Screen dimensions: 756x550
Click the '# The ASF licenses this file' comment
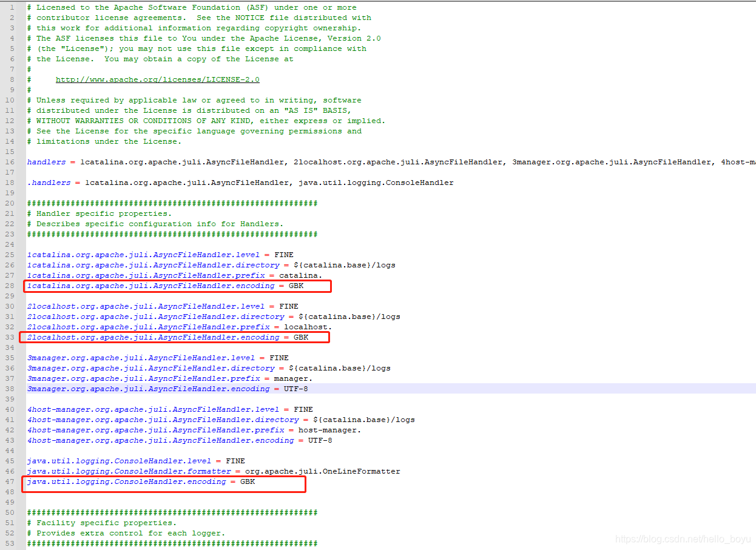pos(204,38)
